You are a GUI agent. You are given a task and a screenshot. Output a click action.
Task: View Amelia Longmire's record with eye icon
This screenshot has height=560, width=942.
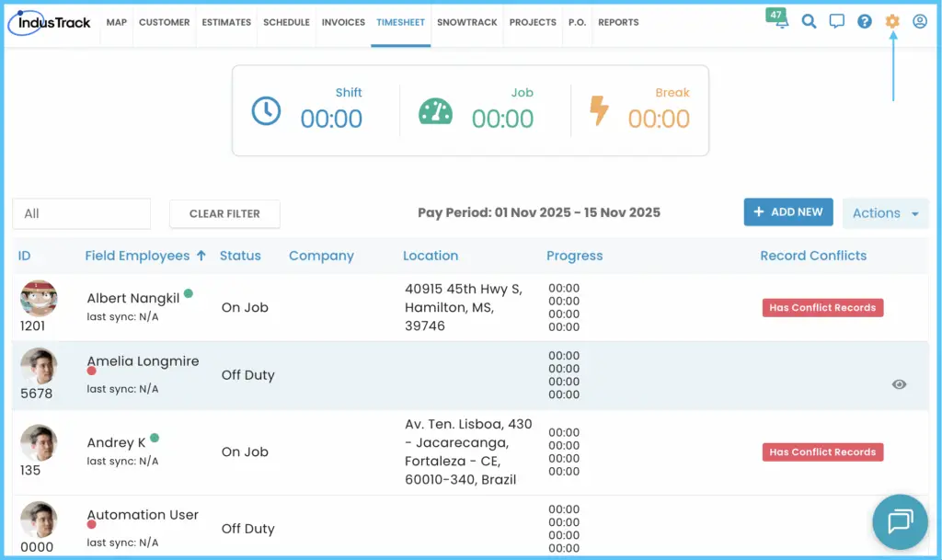899,384
